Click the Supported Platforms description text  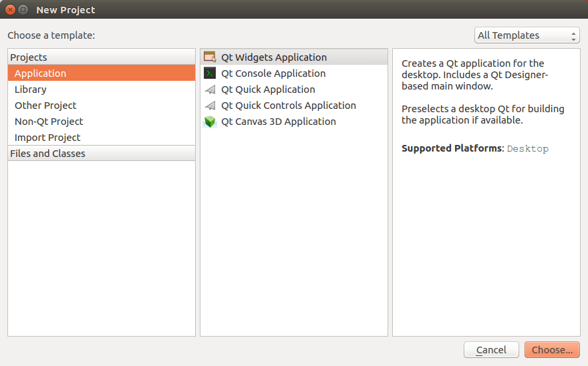(475, 148)
